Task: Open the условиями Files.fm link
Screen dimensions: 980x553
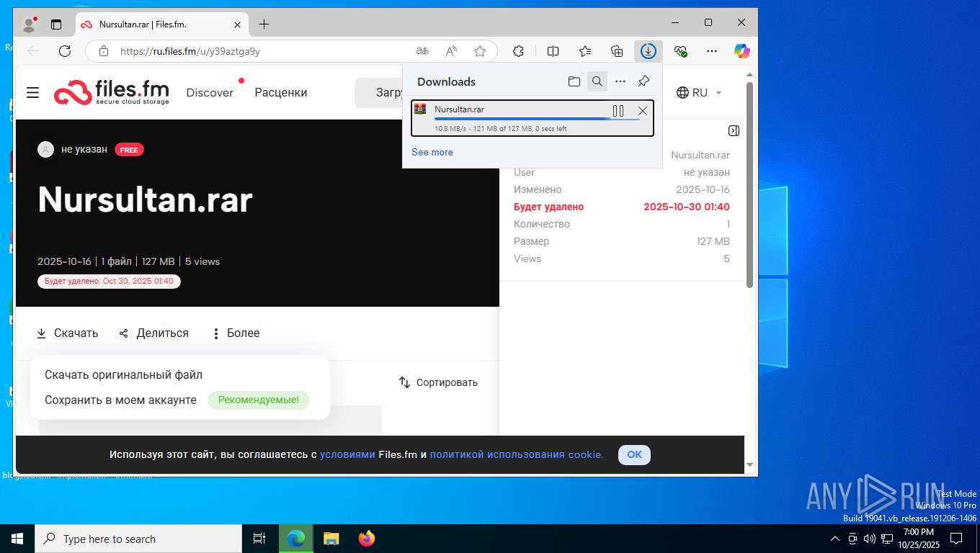Action: pos(347,454)
